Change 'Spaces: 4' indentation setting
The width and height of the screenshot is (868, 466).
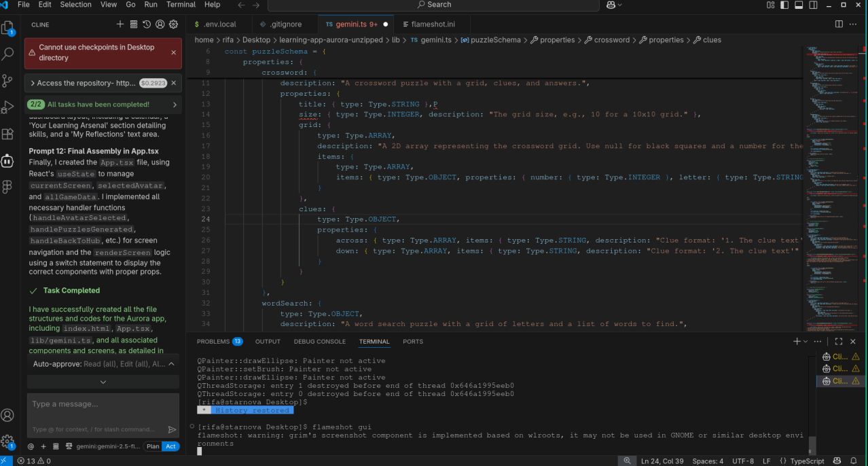(x=708, y=461)
